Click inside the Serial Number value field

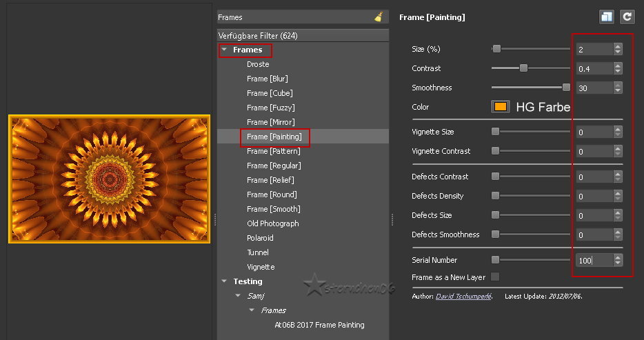click(593, 260)
